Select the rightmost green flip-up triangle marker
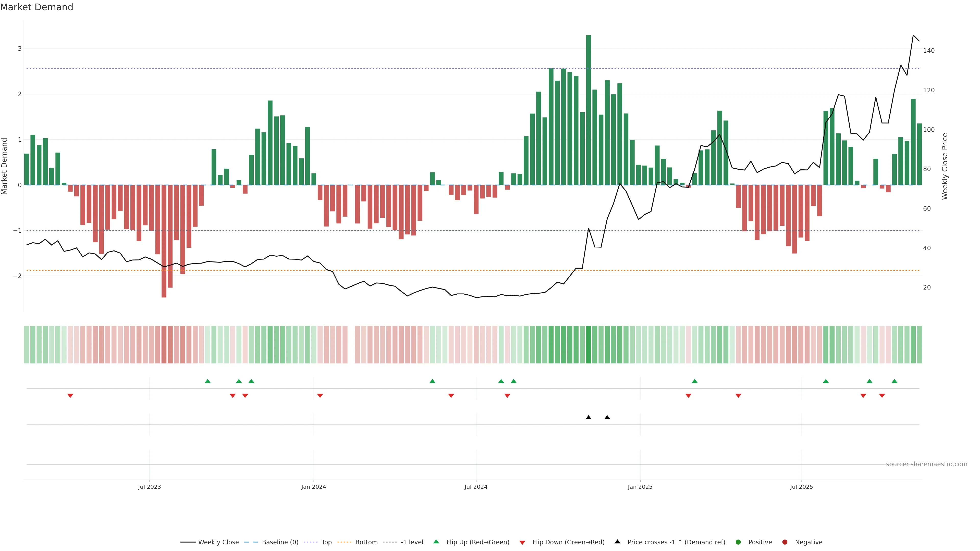 [895, 381]
